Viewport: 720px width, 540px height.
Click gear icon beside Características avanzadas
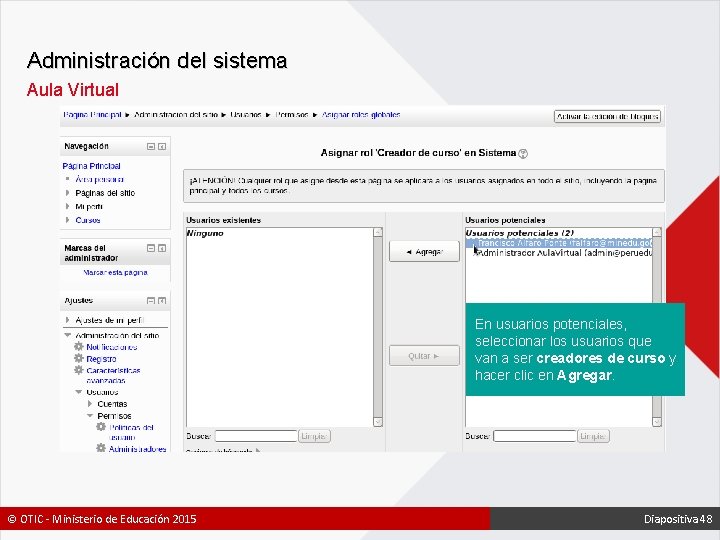79,370
